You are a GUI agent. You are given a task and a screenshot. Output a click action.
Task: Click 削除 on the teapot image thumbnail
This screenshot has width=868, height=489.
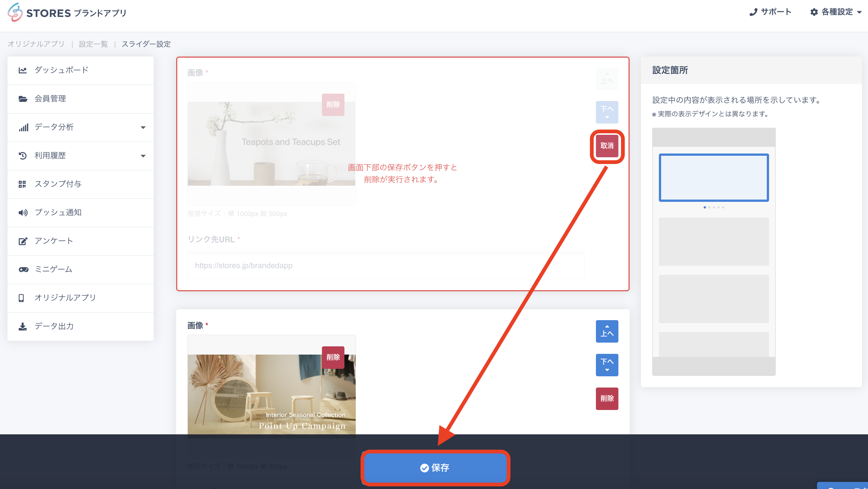333,105
